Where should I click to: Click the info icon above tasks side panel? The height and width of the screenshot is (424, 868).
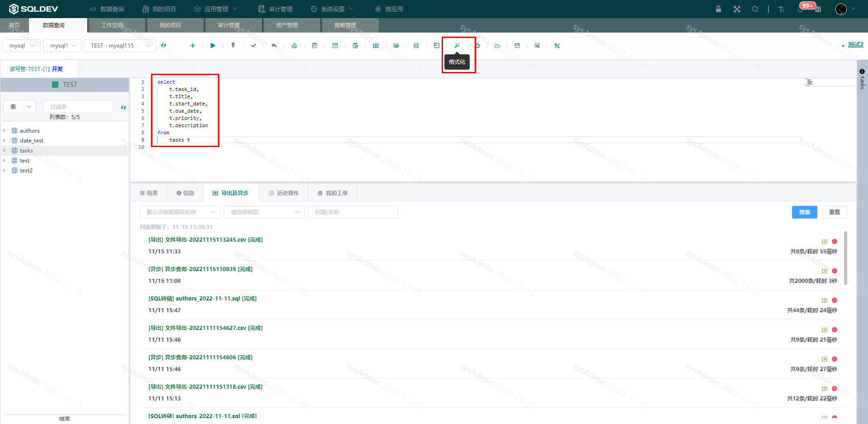click(x=862, y=71)
